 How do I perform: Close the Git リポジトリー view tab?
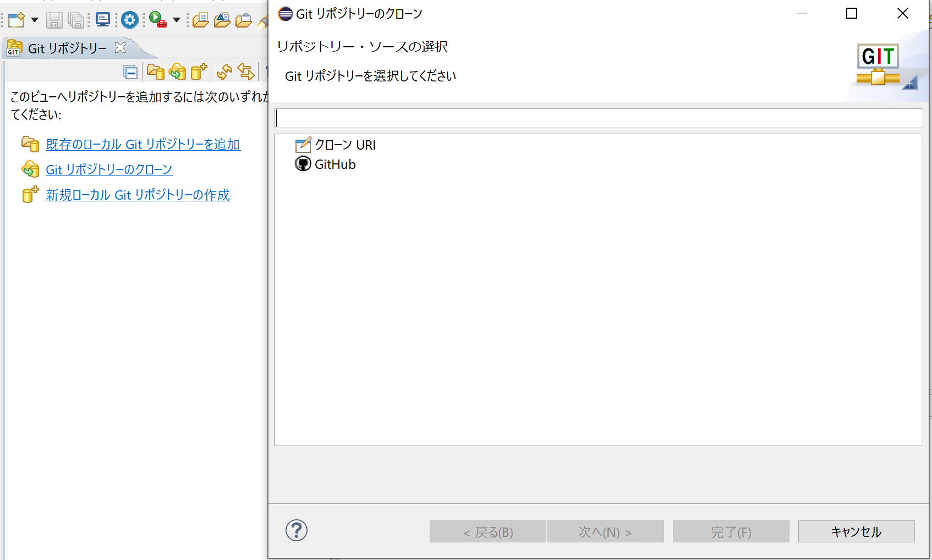(120, 48)
